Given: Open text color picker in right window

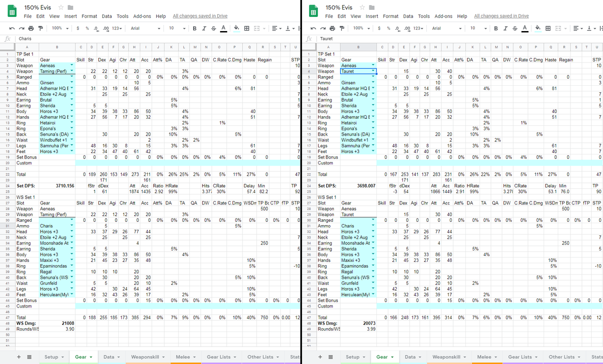Looking at the screenshot, I should tap(525, 28).
